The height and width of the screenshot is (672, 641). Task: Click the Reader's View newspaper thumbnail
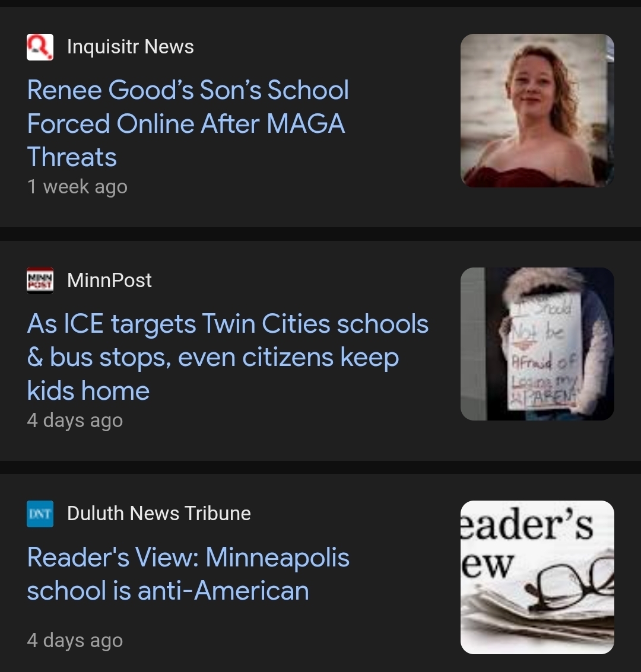[537, 577]
